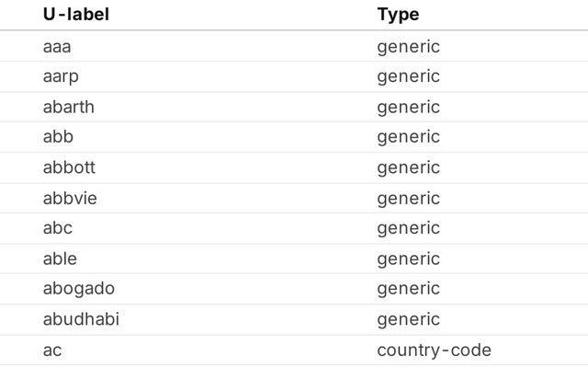Click the generic type in abogado row
This screenshot has height=368, width=588.
tap(408, 289)
